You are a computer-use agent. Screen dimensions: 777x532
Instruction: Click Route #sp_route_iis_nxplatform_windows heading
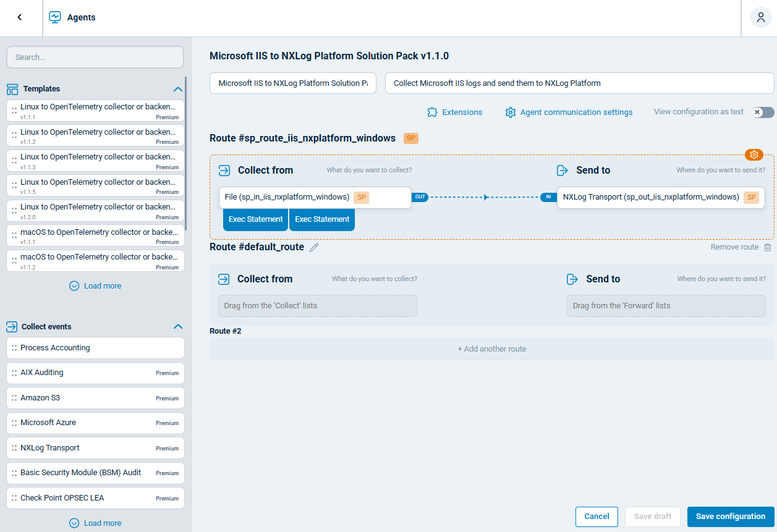coord(302,138)
